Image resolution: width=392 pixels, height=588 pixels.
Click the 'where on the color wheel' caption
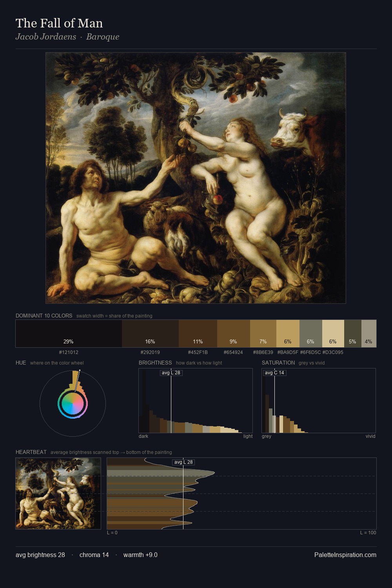pos(57,363)
